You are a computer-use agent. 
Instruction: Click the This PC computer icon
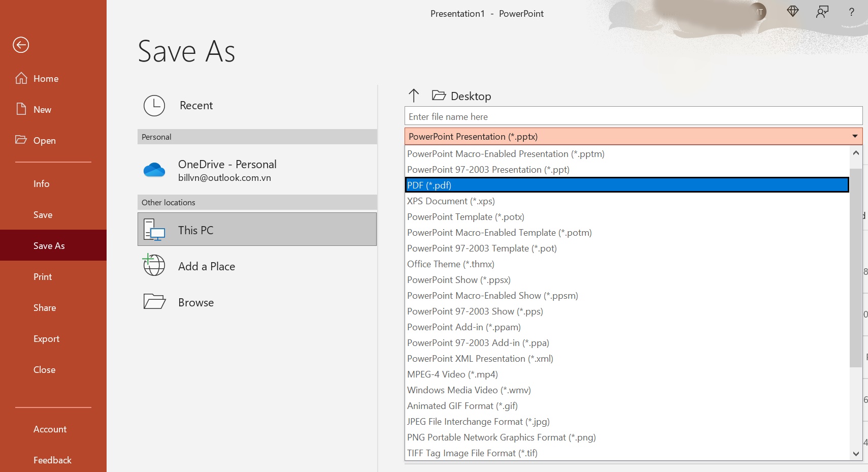[154, 230]
